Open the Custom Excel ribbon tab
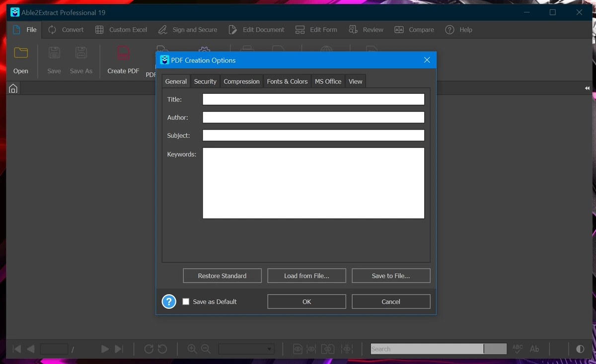Viewport: 596px width, 364px height. tap(121, 30)
